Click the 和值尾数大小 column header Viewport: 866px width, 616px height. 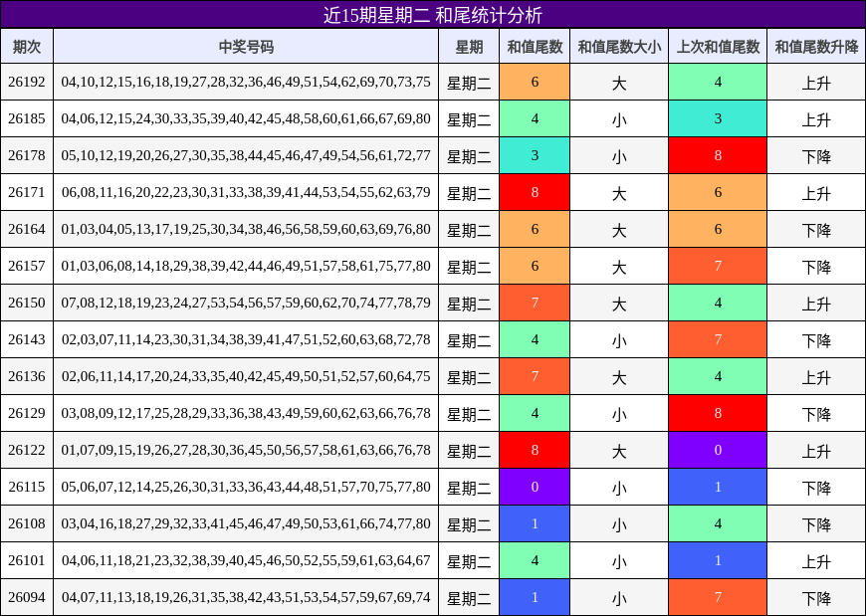pyautogui.click(x=619, y=47)
